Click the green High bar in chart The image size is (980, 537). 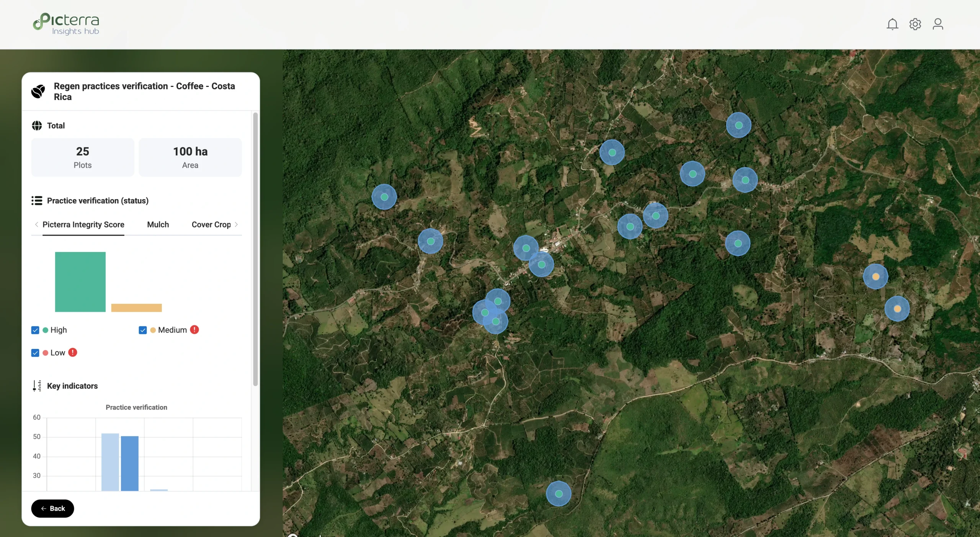[80, 282]
